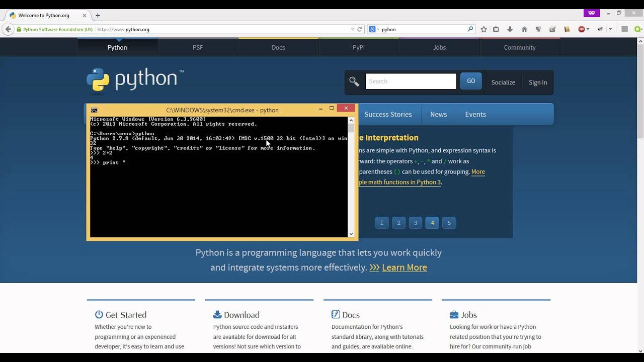Click the Adblock stop-sign icon
Viewport: 644px width, 362px height.
tap(582, 29)
